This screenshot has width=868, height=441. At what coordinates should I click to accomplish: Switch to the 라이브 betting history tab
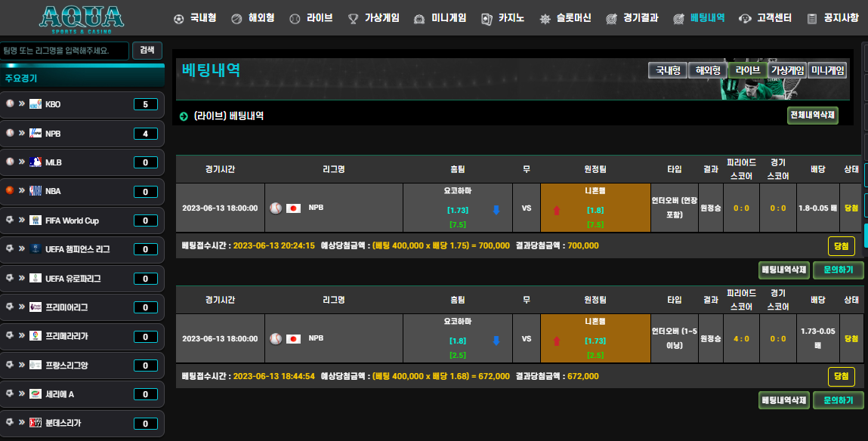748,70
